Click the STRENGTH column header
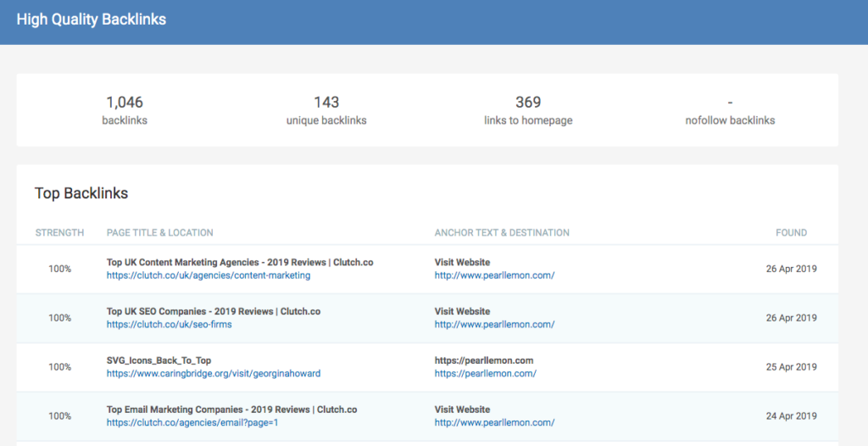This screenshot has height=446, width=868. coord(60,232)
